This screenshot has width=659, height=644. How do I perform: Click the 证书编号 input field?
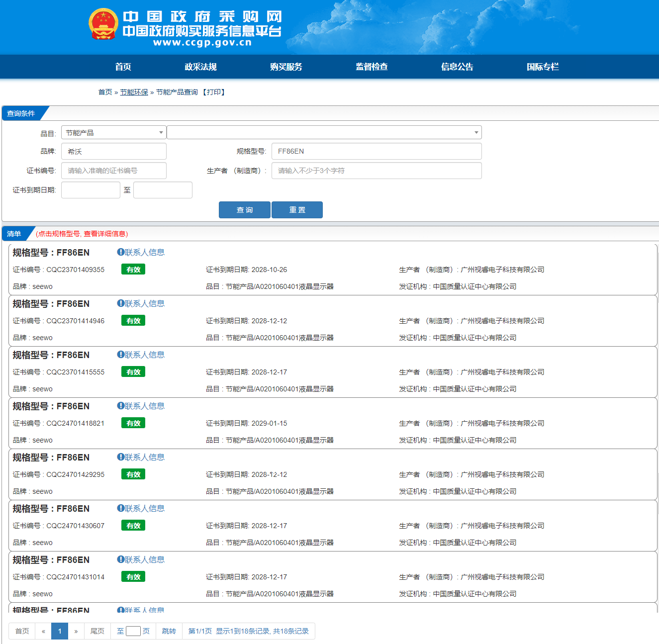point(113,171)
